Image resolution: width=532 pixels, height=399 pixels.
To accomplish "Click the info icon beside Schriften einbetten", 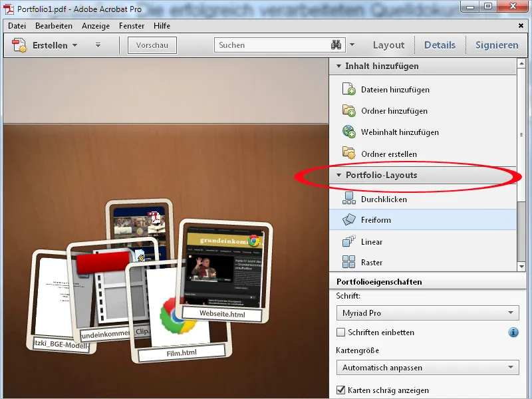I will point(513,332).
